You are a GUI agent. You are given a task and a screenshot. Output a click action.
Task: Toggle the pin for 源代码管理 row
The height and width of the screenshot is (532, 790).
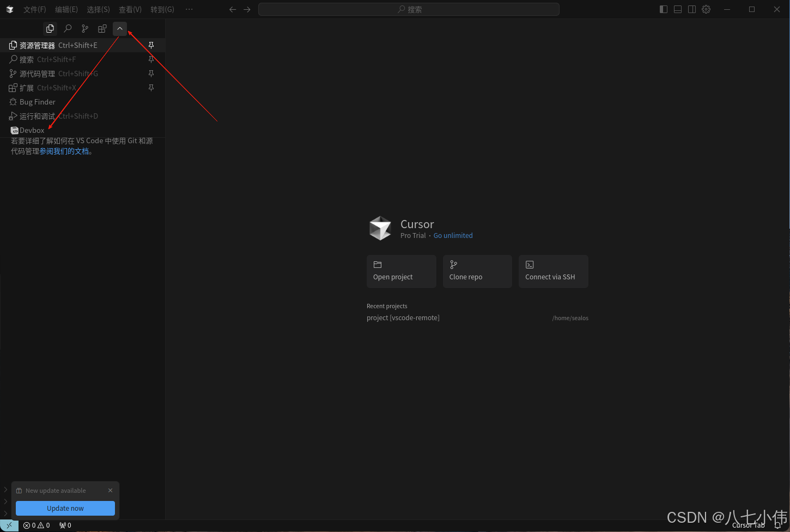click(151, 74)
